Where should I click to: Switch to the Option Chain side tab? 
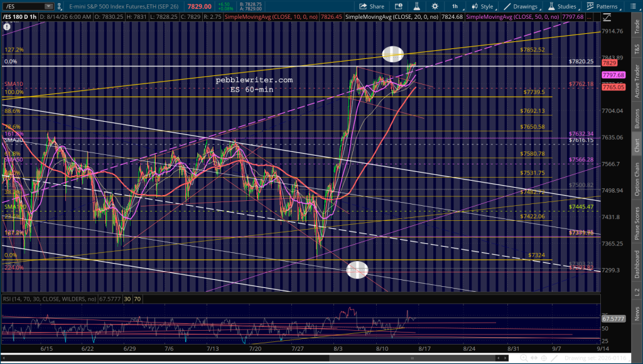637,179
